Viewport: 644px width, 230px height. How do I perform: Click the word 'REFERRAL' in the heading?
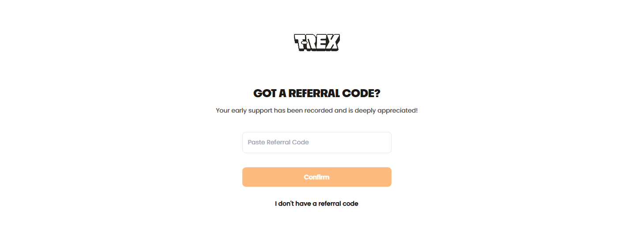pos(316,94)
